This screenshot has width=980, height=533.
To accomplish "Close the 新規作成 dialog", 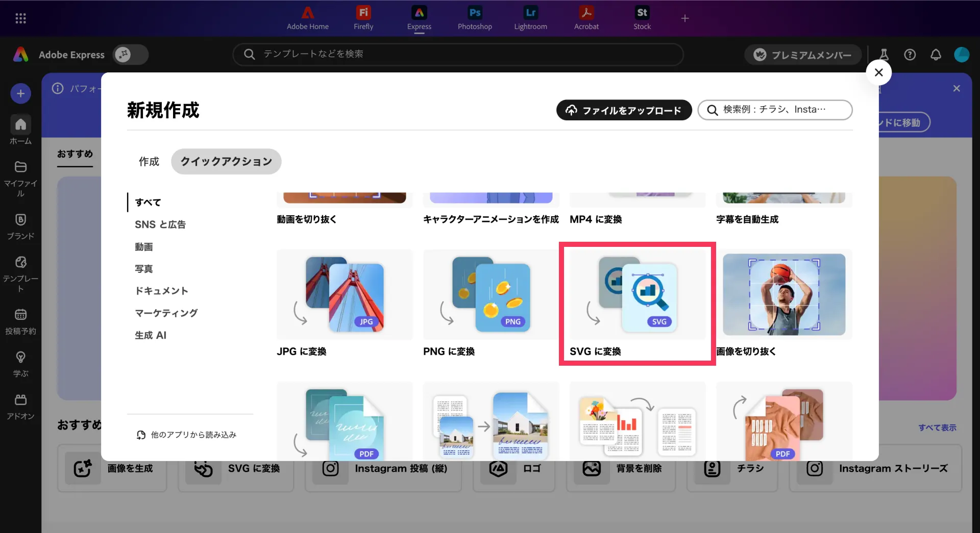I will point(878,72).
